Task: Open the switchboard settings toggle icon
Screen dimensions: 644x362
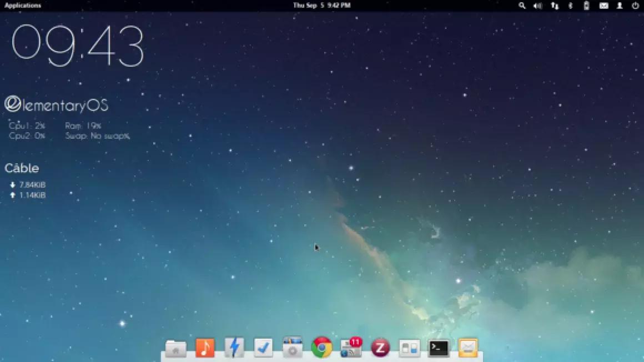Action: [x=410, y=348]
